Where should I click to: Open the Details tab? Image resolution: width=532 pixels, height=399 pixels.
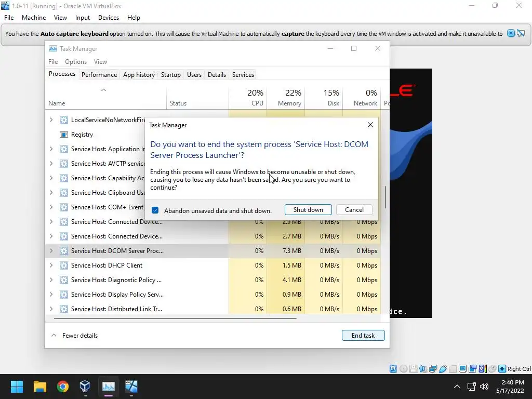coord(217,75)
